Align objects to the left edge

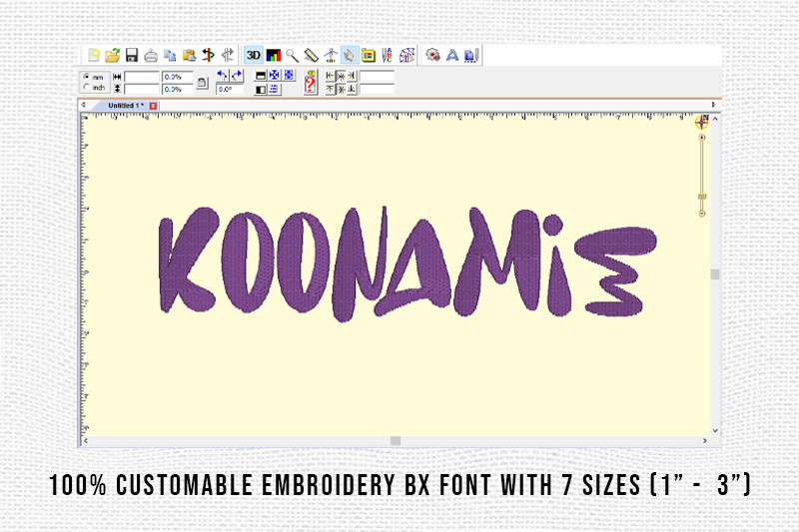[x=330, y=77]
